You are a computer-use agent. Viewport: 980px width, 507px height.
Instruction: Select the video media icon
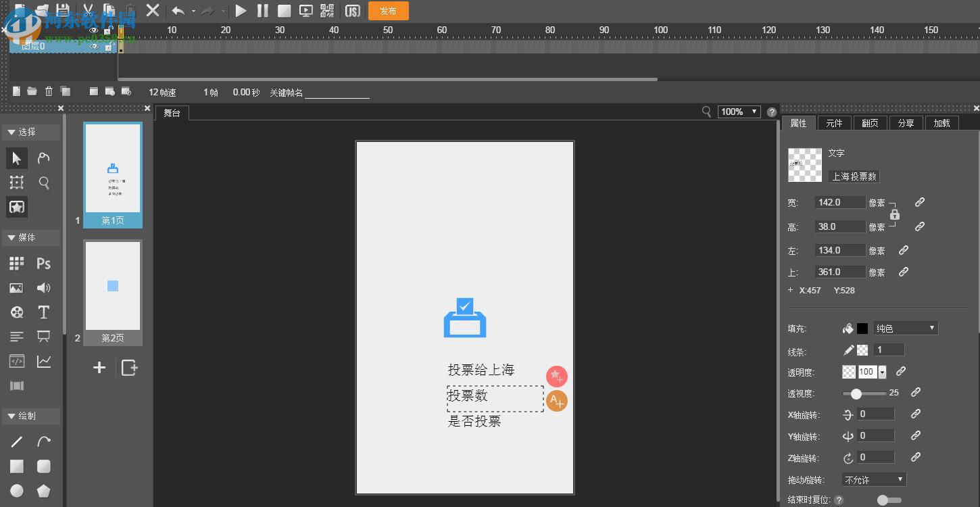(16, 312)
